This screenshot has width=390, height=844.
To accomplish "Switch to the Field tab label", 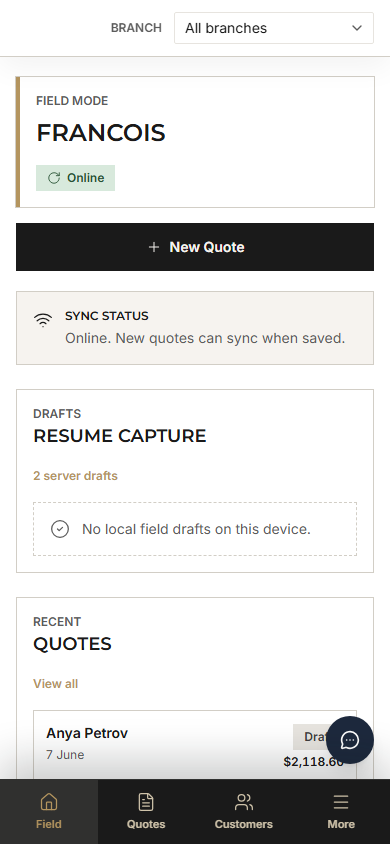I will pos(48,824).
